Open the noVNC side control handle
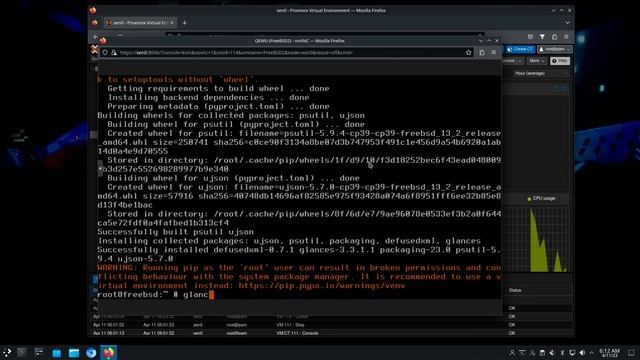This screenshot has width=640, height=360. coord(100,168)
